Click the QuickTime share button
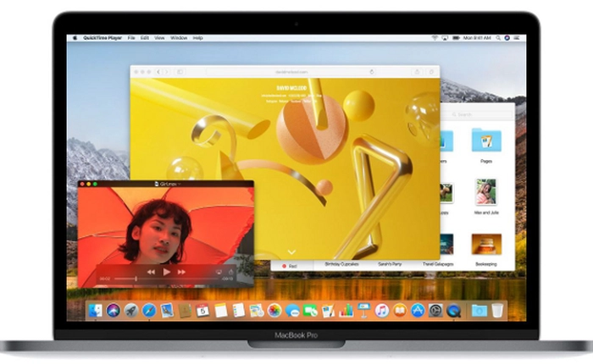 [x=231, y=272]
